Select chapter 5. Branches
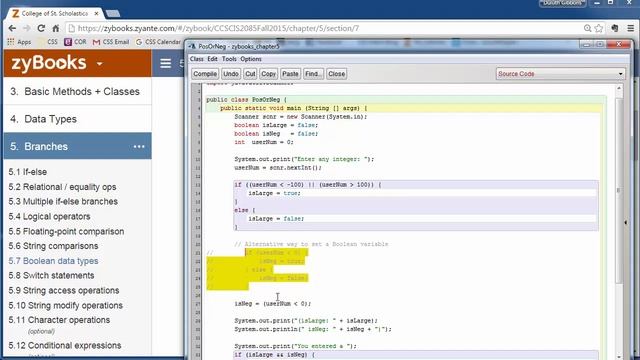This screenshot has width=640, height=360. [78, 146]
